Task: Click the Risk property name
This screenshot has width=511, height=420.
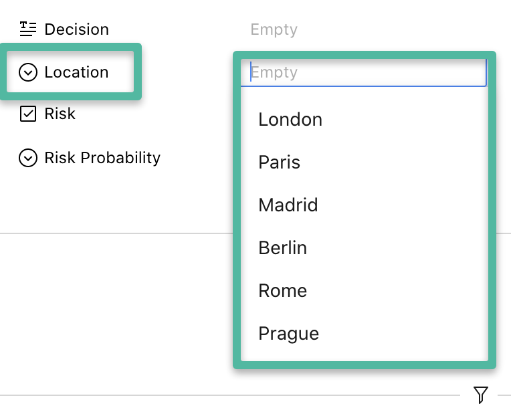Action: tap(60, 114)
